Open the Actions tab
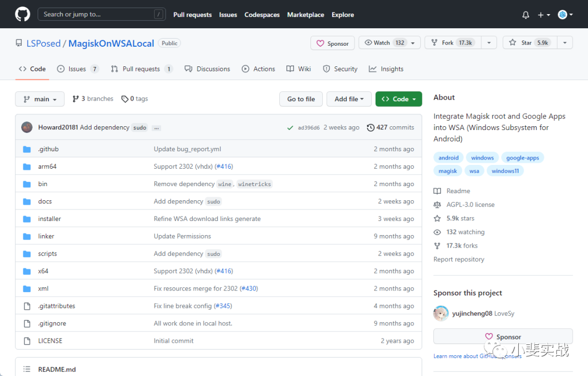Image resolution: width=588 pixels, height=376 pixels. (259, 69)
